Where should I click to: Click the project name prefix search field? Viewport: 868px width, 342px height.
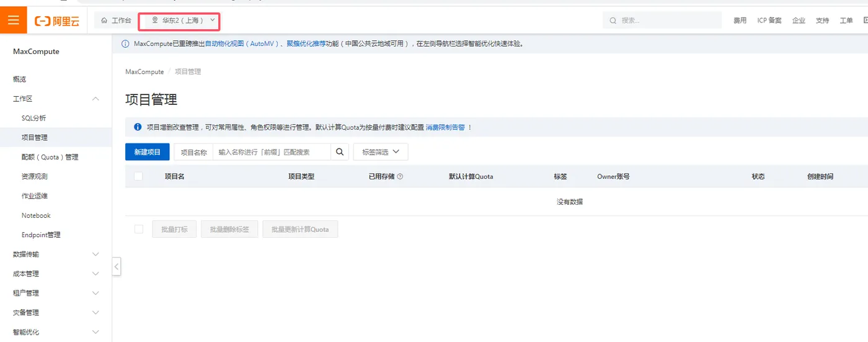(x=272, y=152)
